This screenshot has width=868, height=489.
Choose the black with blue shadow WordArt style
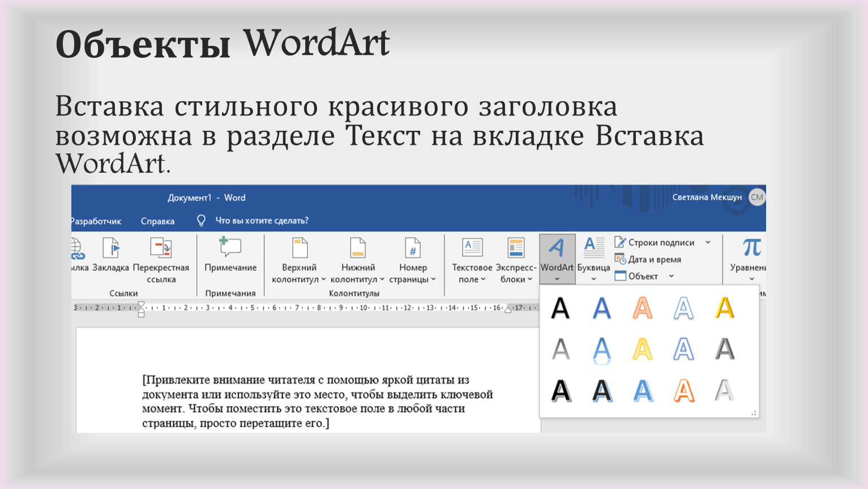(601, 391)
